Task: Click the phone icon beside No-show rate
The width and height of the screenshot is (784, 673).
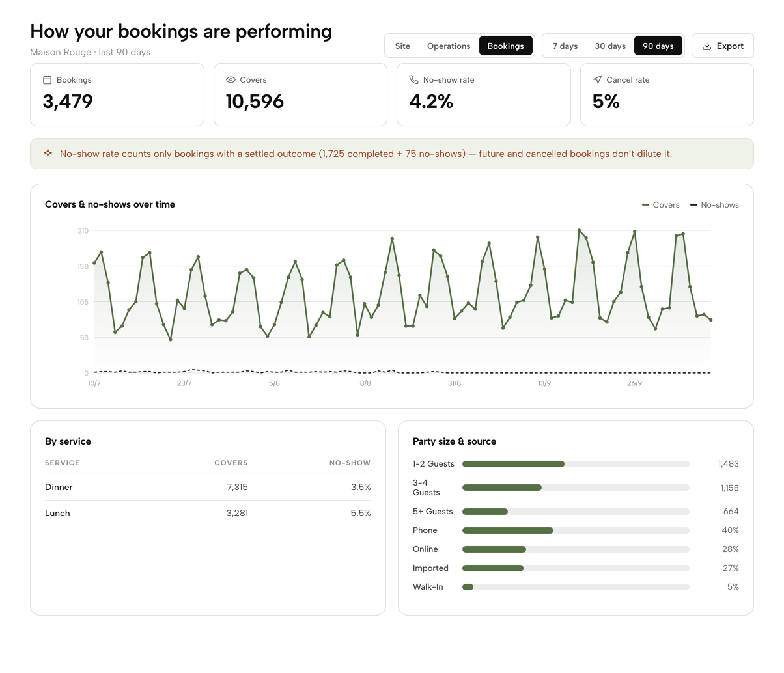Action: point(413,80)
